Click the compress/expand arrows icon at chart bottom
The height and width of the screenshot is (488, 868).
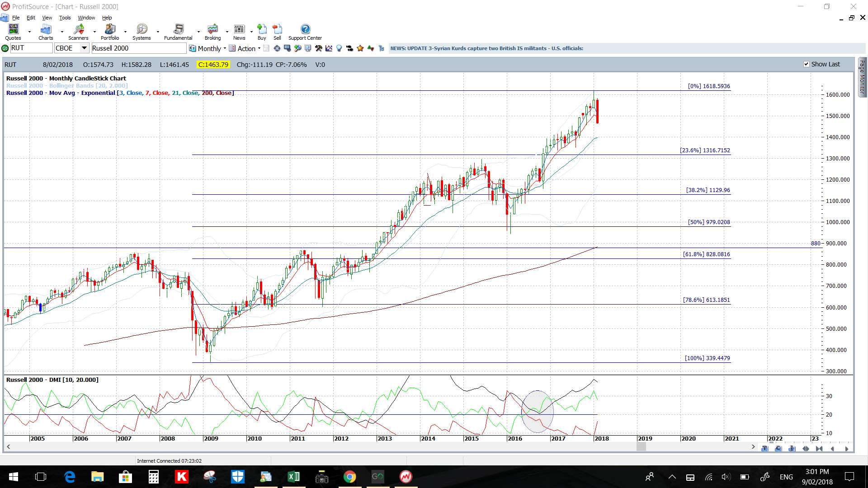(806, 449)
